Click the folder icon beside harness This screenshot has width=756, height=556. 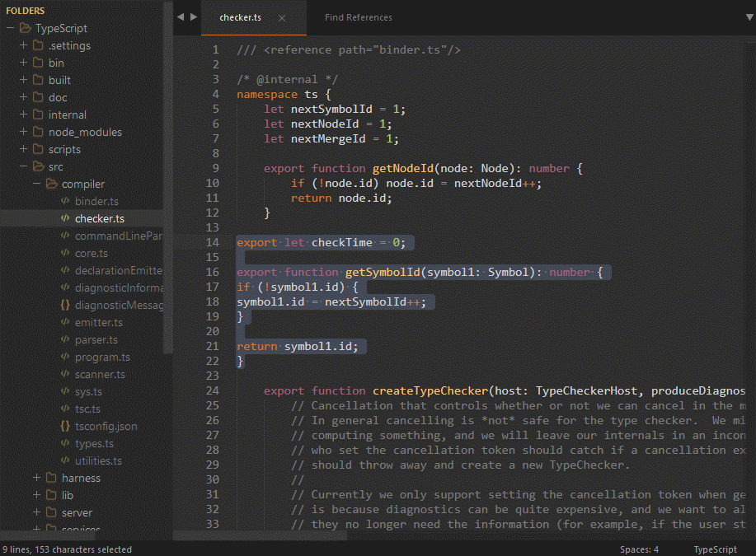pos(51,478)
